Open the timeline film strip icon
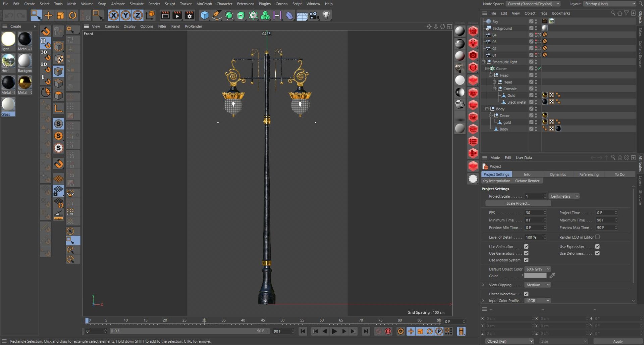Viewport: 644px width, 345px height. 461,332
